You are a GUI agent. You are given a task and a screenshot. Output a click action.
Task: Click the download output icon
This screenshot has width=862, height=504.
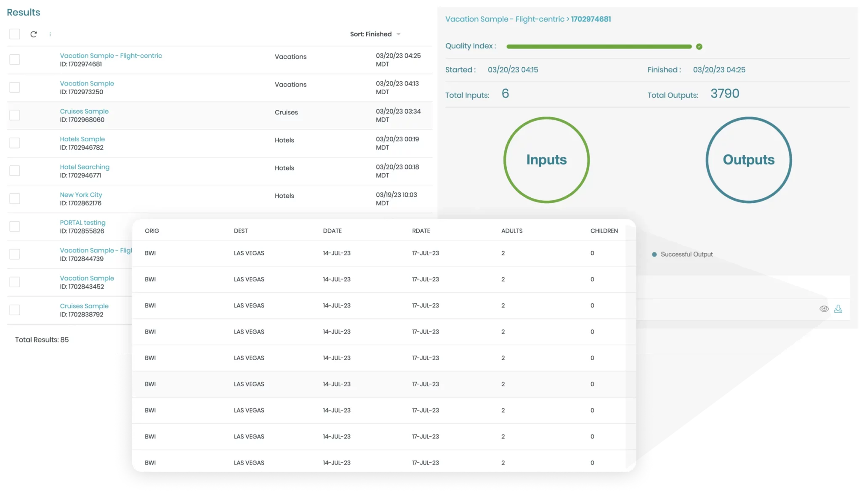coord(838,309)
